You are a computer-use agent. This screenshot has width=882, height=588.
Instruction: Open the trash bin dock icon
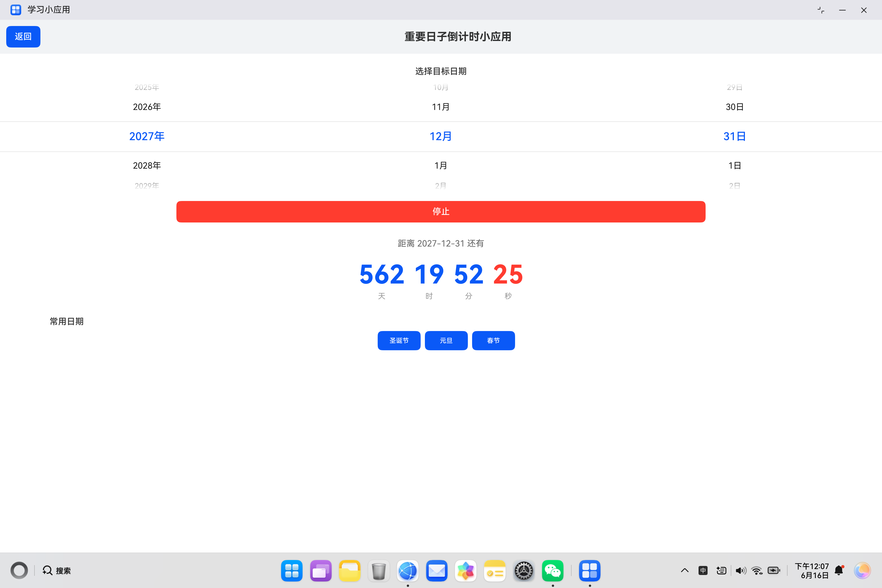coord(379,570)
